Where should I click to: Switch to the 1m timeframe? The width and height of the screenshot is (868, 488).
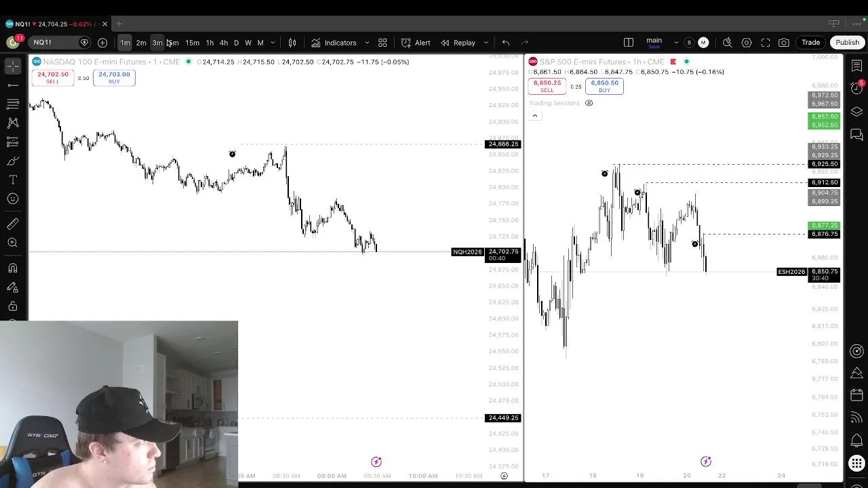click(125, 43)
